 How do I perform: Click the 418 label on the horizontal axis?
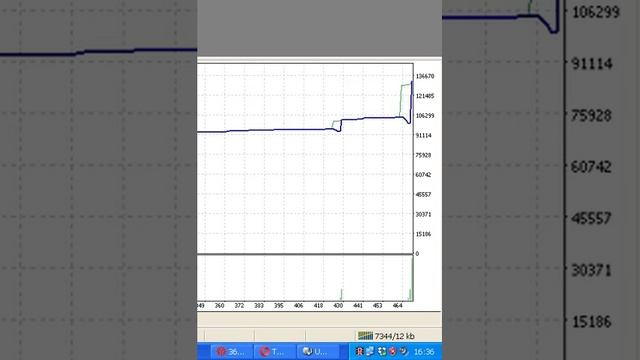[x=318, y=305]
